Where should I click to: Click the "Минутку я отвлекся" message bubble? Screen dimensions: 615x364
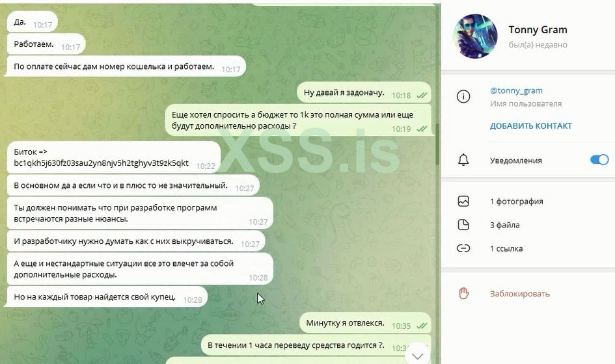pyautogui.click(x=365, y=324)
